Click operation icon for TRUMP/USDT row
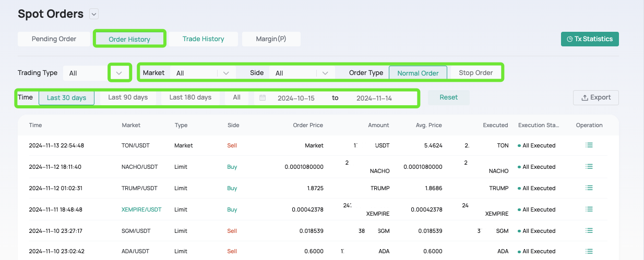Screen dimensions: 644x260 click(589, 188)
